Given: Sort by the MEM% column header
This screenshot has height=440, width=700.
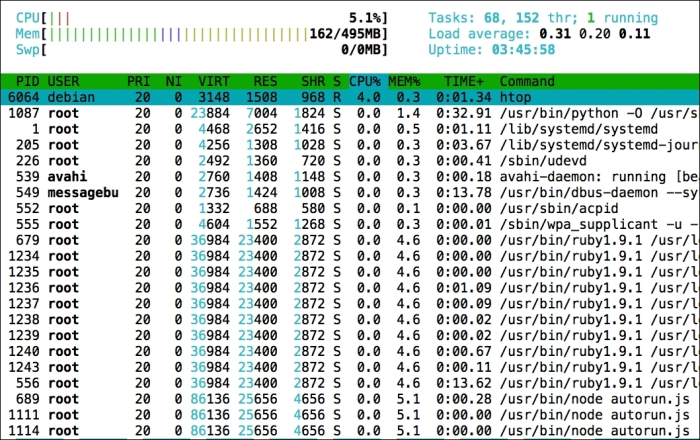Looking at the screenshot, I should tap(404, 81).
